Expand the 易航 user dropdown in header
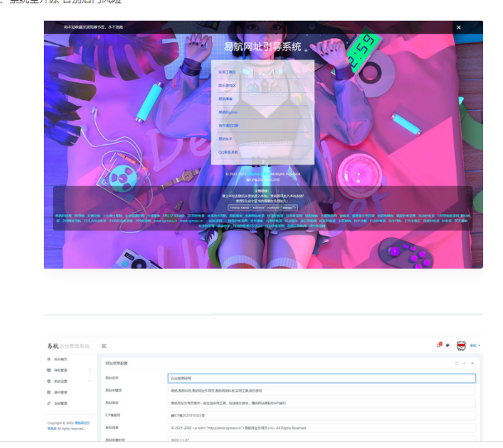503x448 pixels. pos(475,346)
